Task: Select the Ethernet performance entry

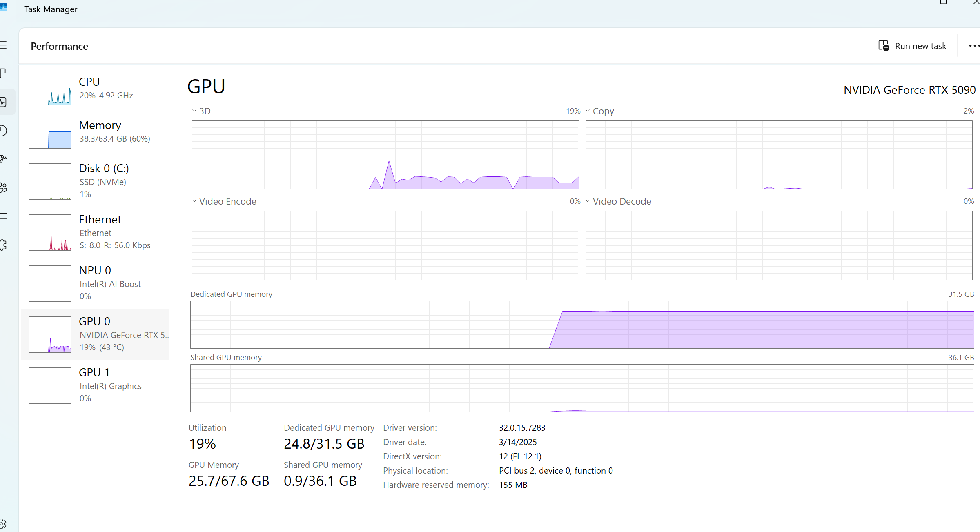Action: (x=95, y=232)
